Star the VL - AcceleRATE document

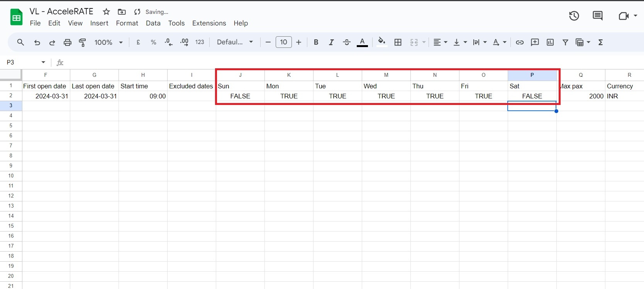click(107, 12)
